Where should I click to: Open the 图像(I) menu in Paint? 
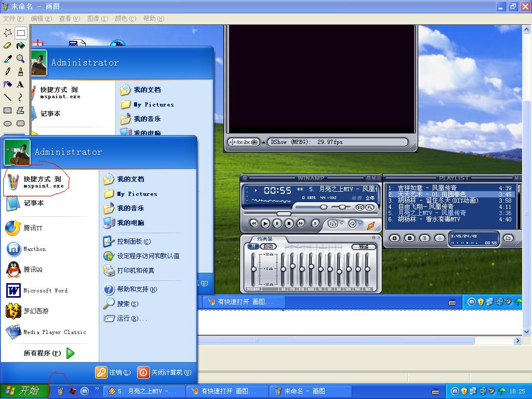tap(97, 19)
